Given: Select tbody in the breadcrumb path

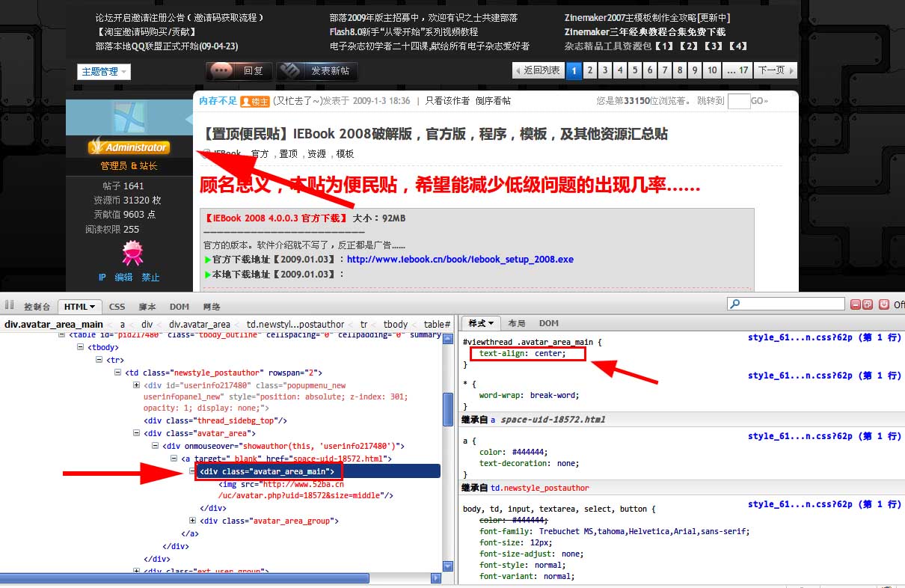Looking at the screenshot, I should [x=396, y=325].
